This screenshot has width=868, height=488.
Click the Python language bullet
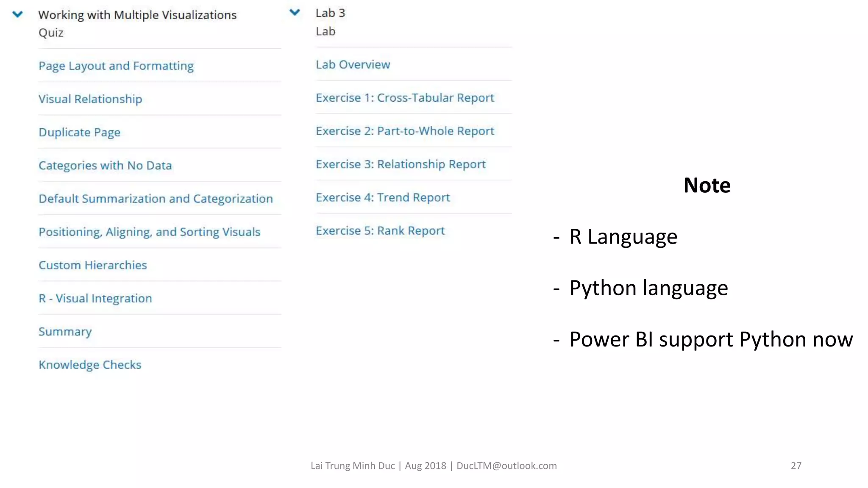[x=648, y=288]
